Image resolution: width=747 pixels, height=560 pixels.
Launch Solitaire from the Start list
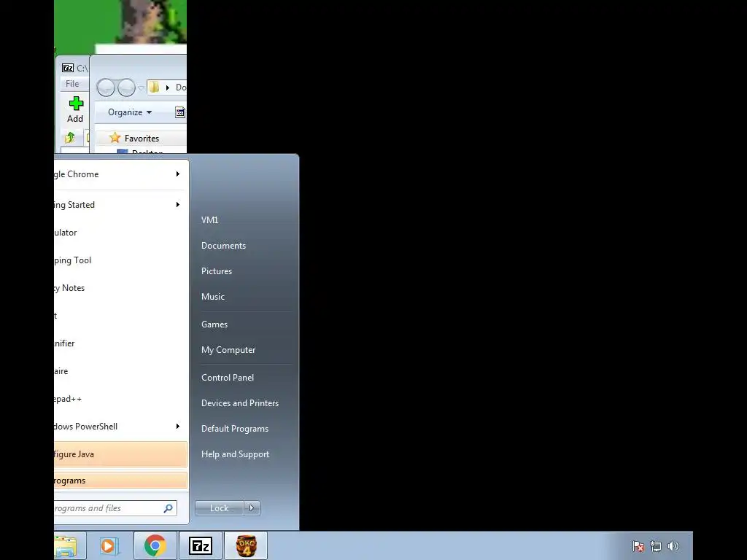[120, 371]
